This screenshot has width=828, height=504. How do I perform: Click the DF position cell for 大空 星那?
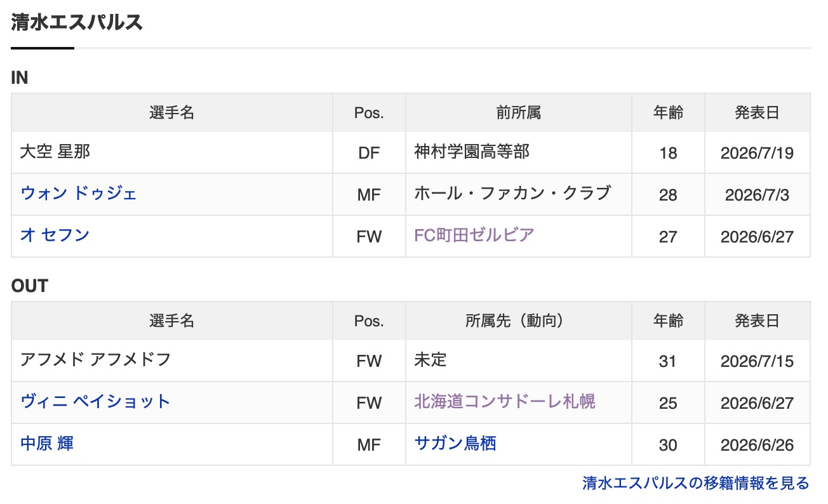369,153
